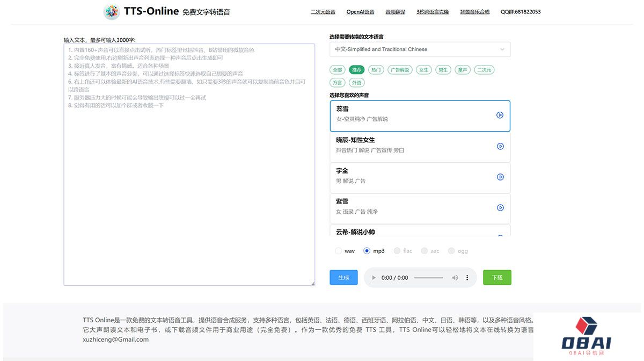Image resolution: width=644 pixels, height=361 pixels.
Task: Click xuzhiceng@Gmail.com email text
Action: [115, 339]
